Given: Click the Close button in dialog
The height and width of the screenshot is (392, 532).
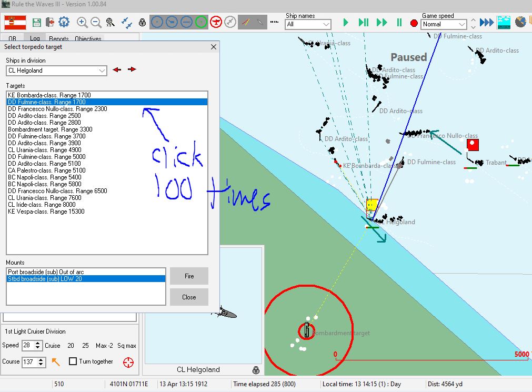Looking at the screenshot, I should pos(189,297).
